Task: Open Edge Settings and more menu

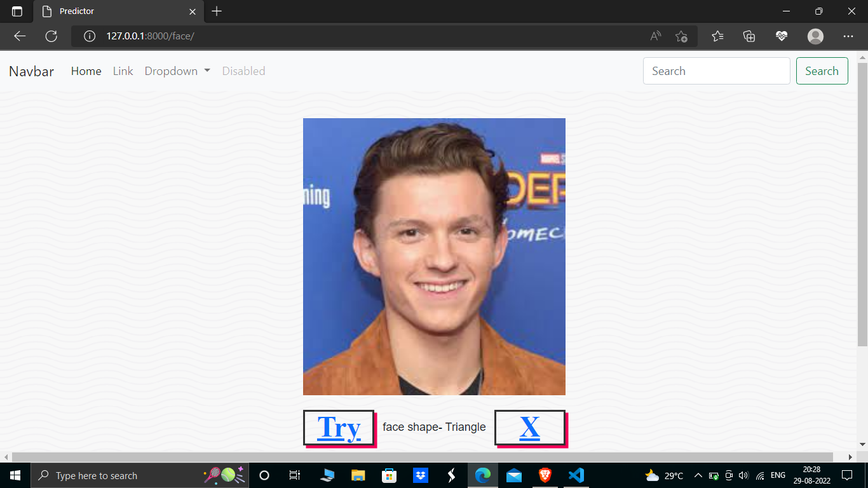Action: pyautogui.click(x=848, y=36)
